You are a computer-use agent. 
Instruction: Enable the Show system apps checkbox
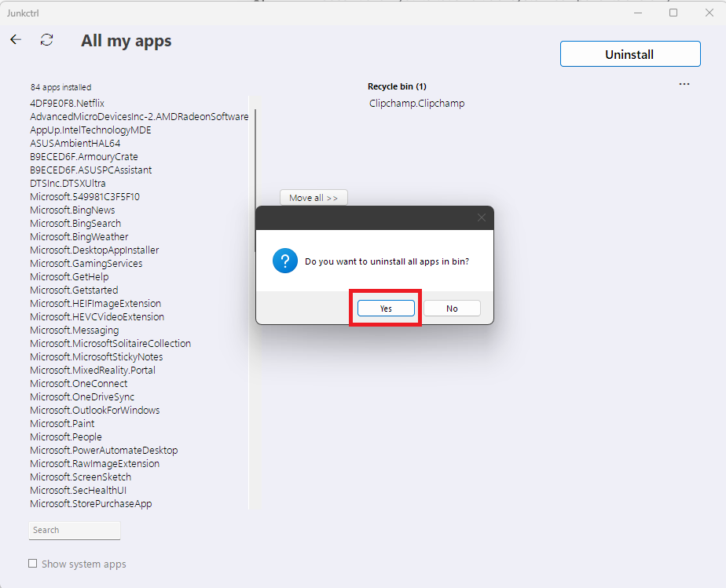[x=33, y=564]
